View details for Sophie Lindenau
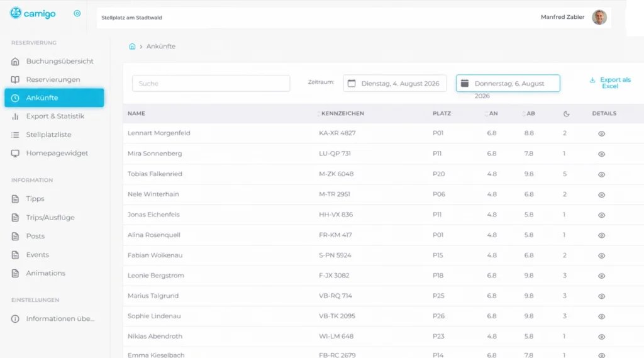 click(601, 316)
